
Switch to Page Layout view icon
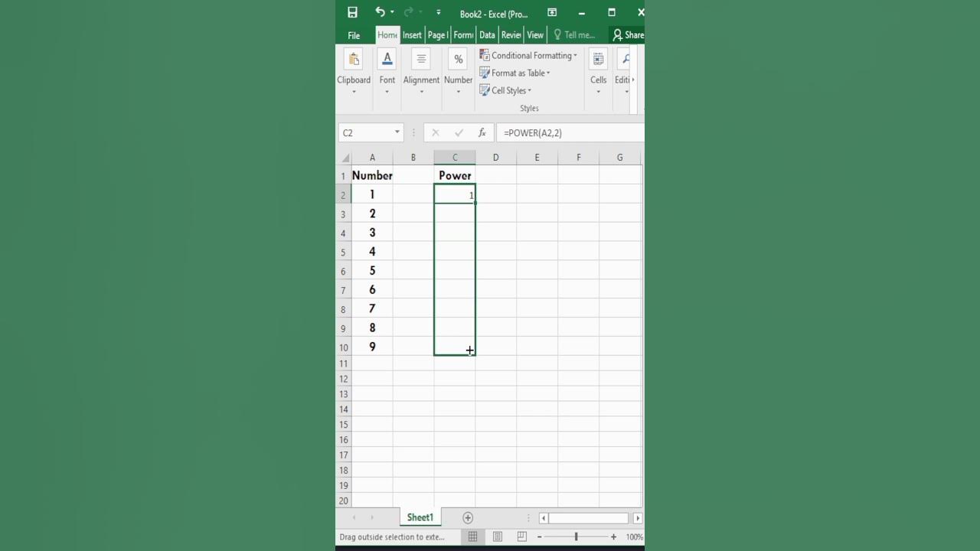point(498,536)
